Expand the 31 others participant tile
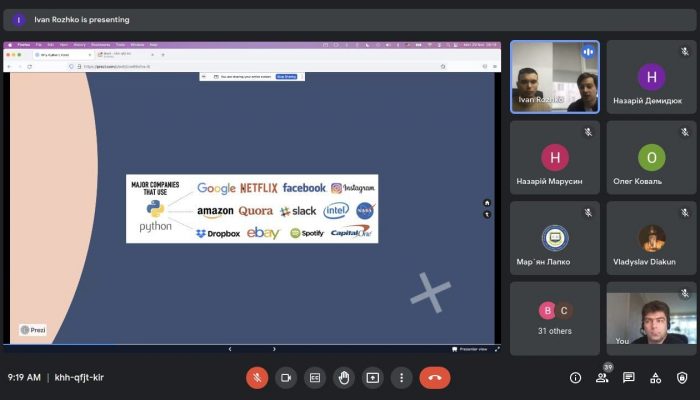700x400 pixels. tap(554, 318)
